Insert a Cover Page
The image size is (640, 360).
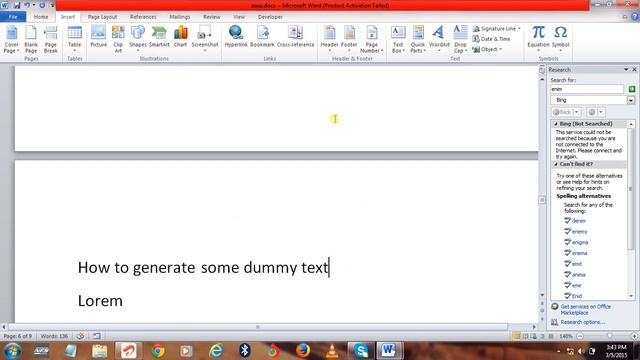[11, 39]
